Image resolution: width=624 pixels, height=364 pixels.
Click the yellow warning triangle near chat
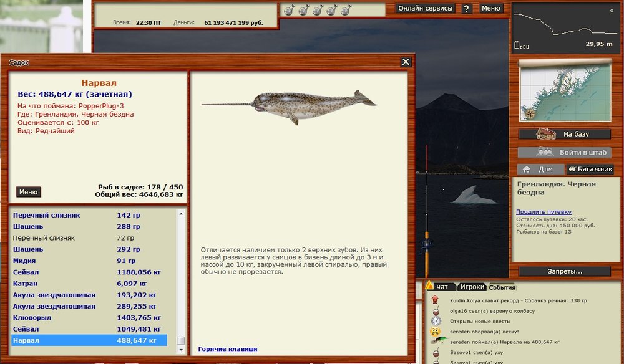[x=430, y=286]
